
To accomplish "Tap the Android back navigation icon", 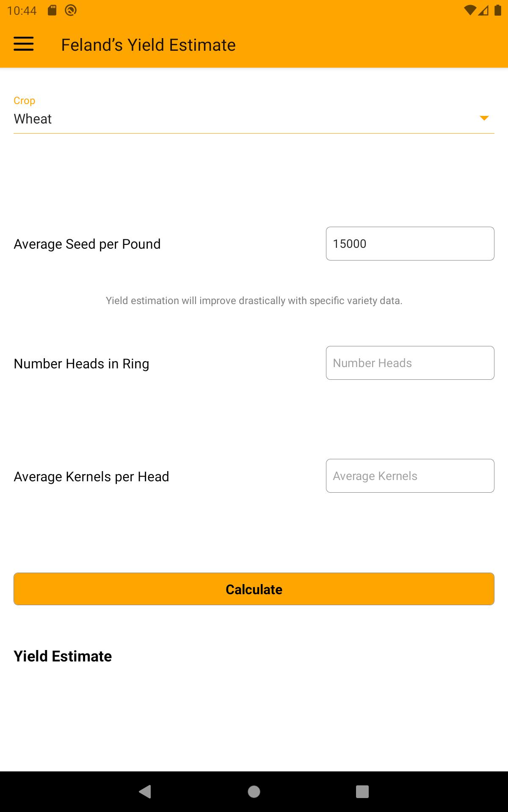I will coord(145,791).
